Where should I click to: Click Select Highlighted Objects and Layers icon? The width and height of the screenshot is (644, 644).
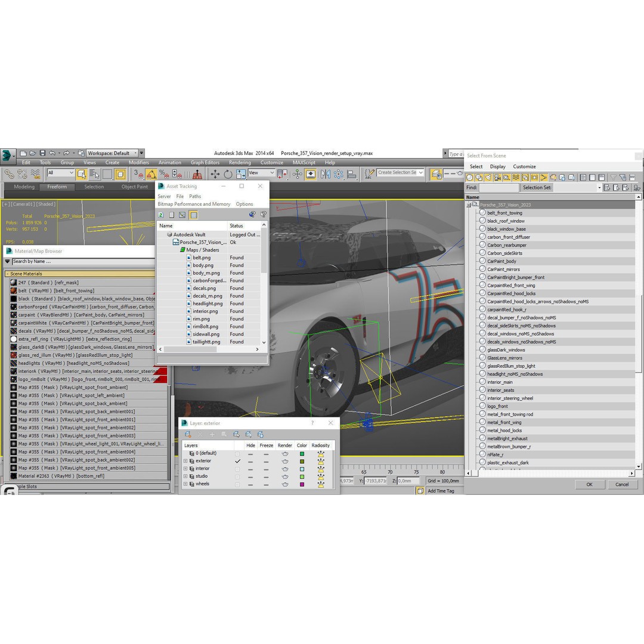236,434
